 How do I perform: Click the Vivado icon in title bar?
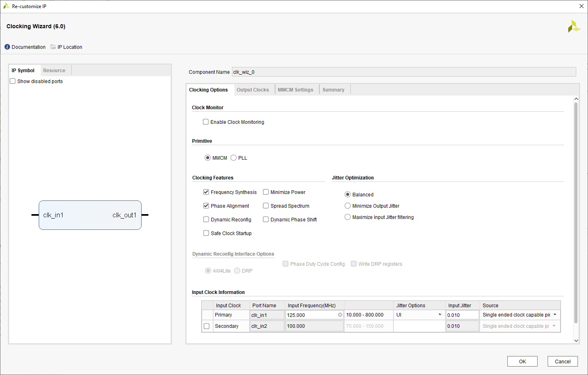[x=6, y=6]
